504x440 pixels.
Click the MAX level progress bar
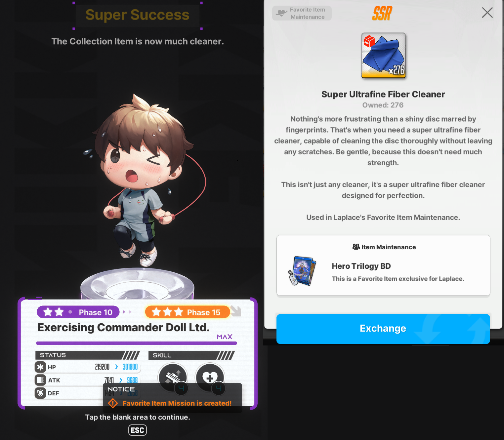pyautogui.click(x=137, y=343)
